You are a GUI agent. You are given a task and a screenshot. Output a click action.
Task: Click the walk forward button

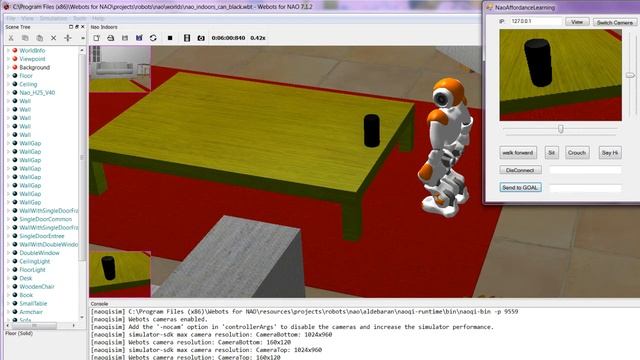(518, 153)
